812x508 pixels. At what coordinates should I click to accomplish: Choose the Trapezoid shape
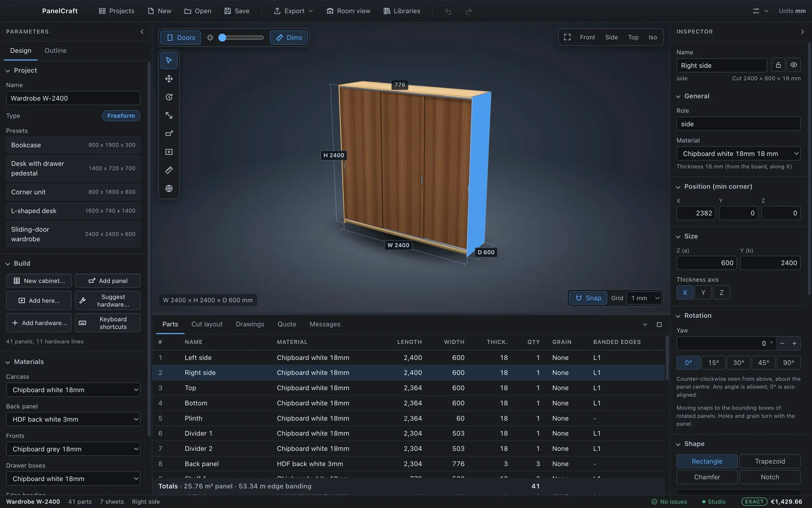pos(770,461)
